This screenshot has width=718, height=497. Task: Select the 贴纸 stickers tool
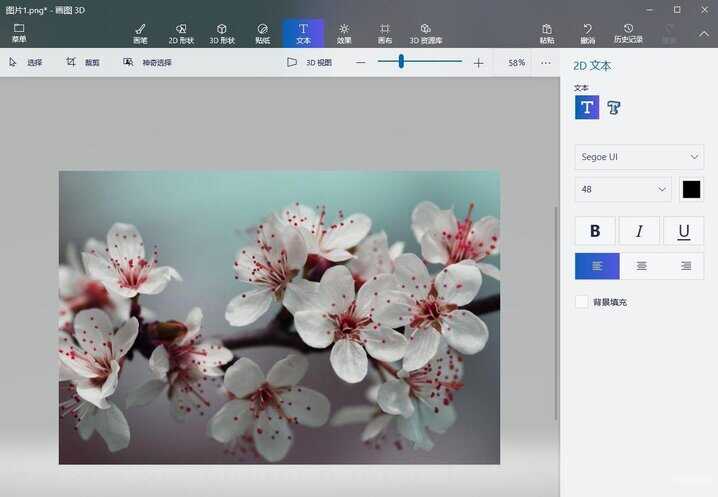pyautogui.click(x=262, y=33)
